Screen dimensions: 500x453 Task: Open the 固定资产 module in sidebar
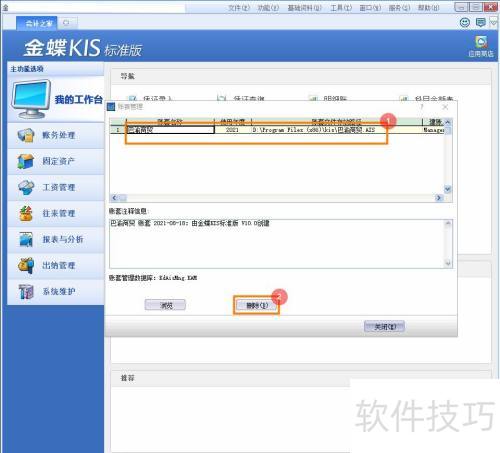click(x=55, y=161)
